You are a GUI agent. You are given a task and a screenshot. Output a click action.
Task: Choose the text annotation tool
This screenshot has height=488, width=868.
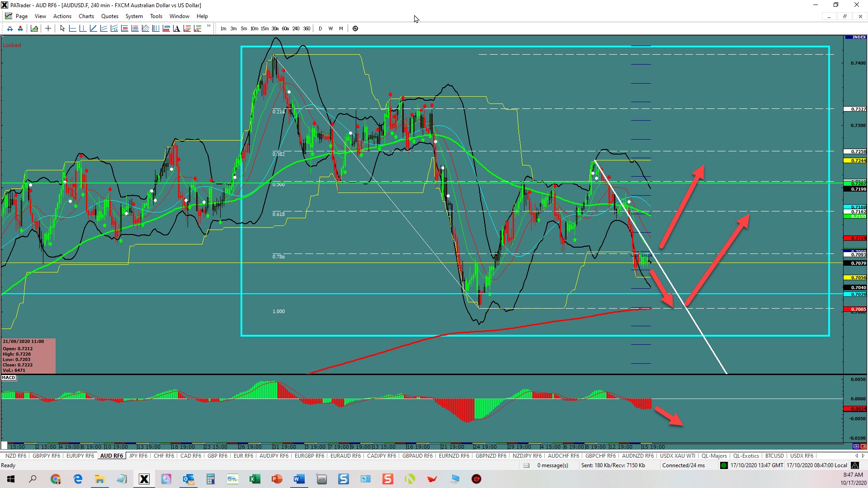click(x=176, y=28)
